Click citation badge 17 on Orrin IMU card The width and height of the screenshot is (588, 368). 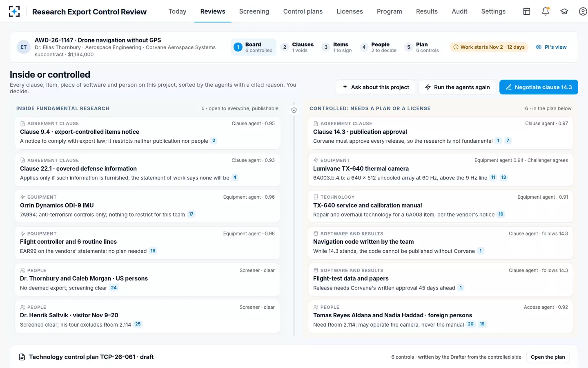click(x=191, y=214)
